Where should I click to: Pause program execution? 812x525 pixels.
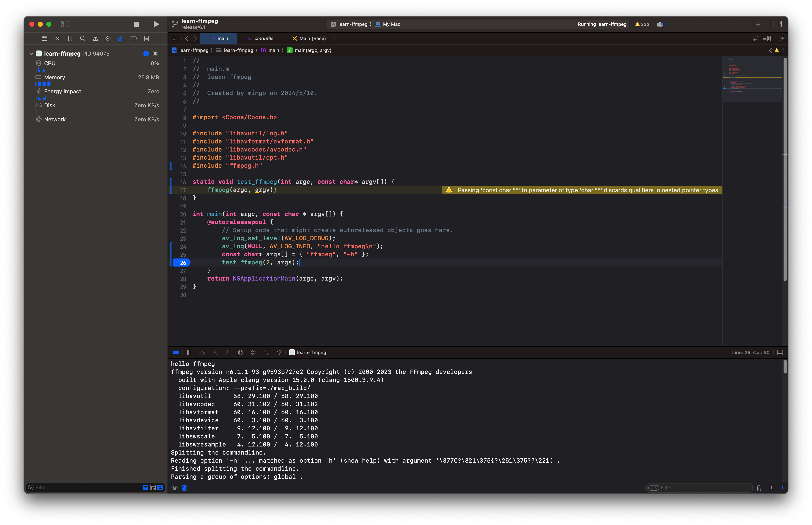[x=189, y=352]
